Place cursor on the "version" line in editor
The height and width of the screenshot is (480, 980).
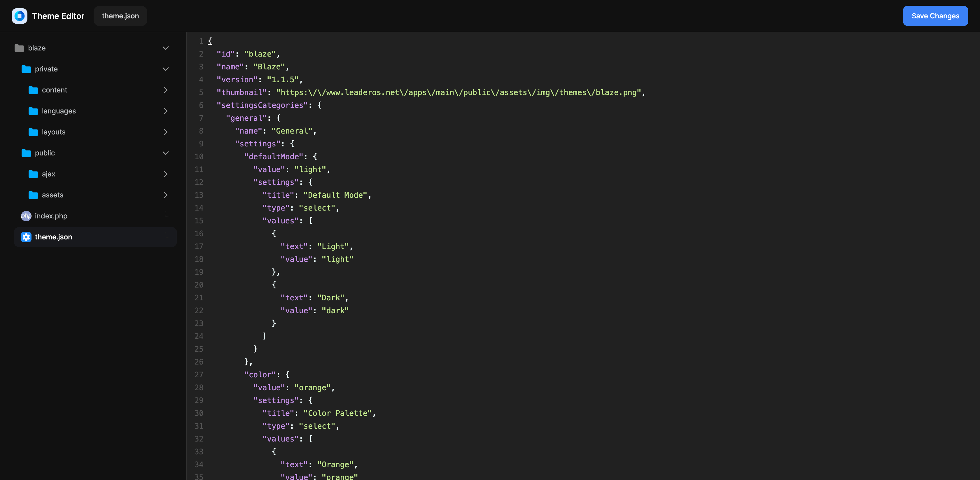tap(259, 80)
